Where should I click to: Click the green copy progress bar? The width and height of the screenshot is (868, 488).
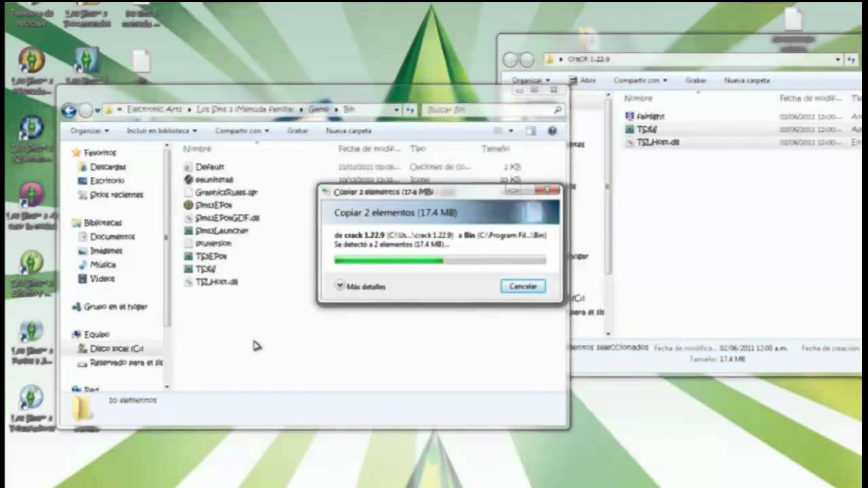(440, 260)
